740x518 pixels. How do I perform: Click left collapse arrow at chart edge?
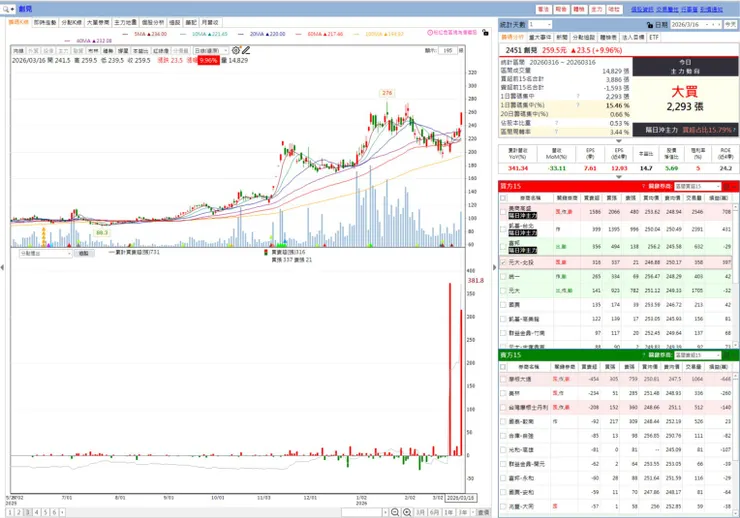pos(2,267)
